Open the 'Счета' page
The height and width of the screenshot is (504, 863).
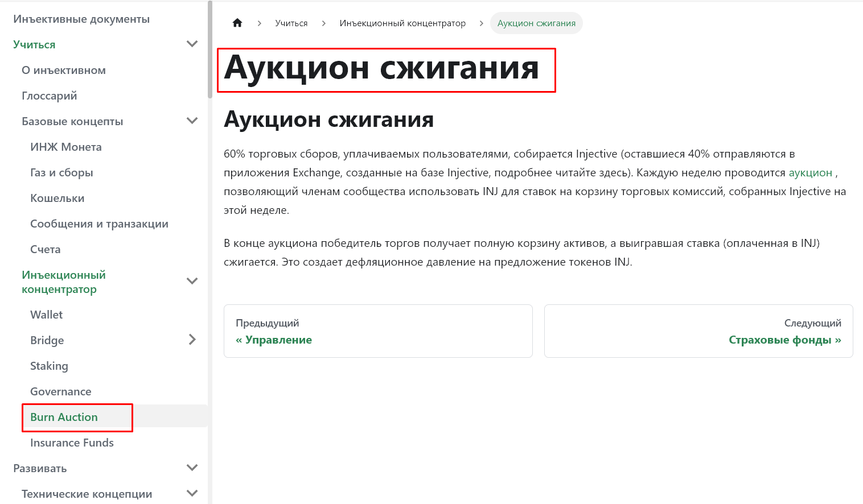46,249
